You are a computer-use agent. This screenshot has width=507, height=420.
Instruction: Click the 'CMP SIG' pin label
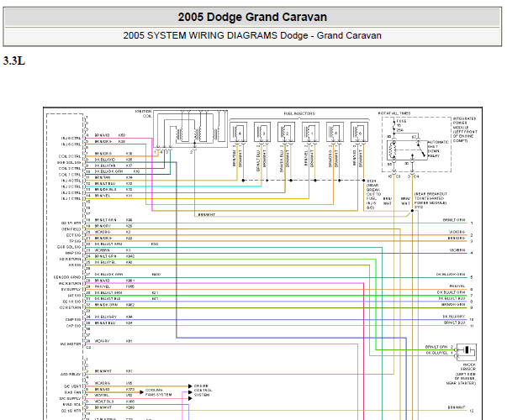(73, 319)
